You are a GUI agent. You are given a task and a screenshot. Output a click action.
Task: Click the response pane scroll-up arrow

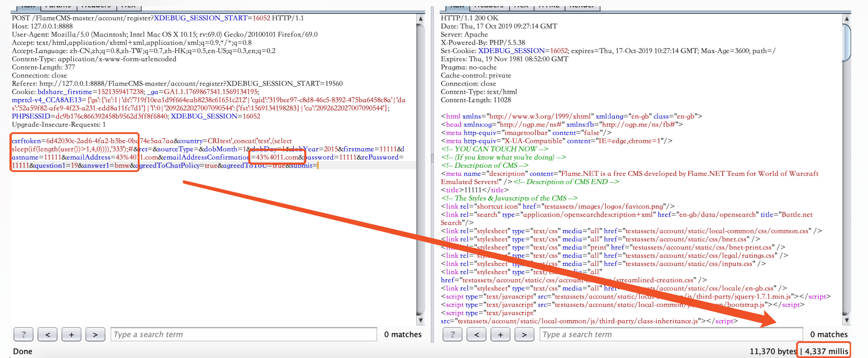point(846,19)
